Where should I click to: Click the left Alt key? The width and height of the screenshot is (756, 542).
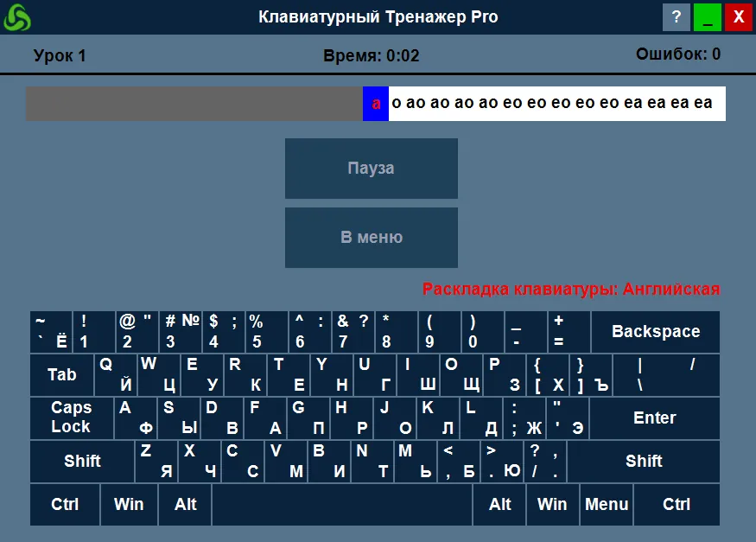(185, 504)
